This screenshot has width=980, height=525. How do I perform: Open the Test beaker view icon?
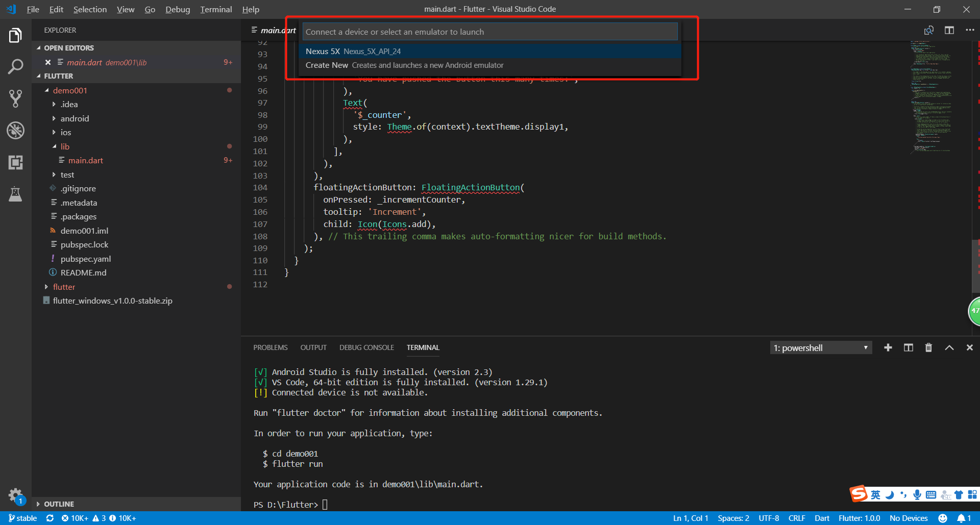tap(15, 194)
